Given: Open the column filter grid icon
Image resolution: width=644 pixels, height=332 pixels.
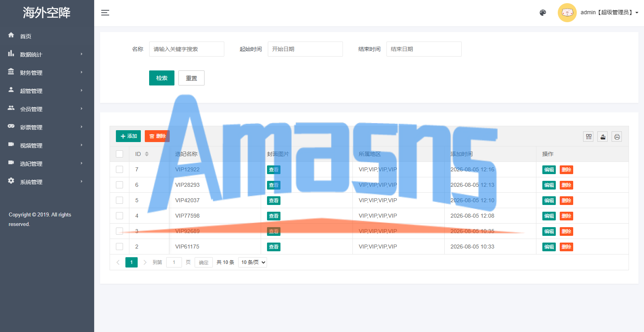Looking at the screenshot, I should point(589,137).
